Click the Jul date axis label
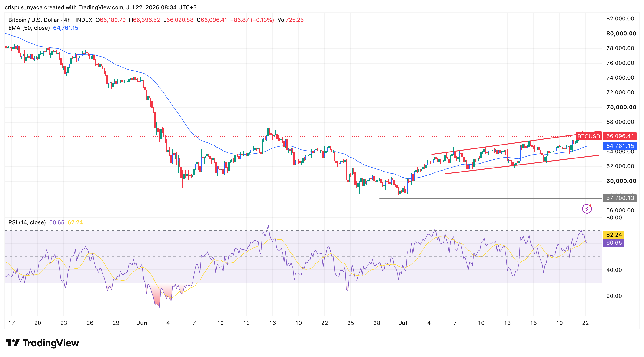 [x=403, y=323]
